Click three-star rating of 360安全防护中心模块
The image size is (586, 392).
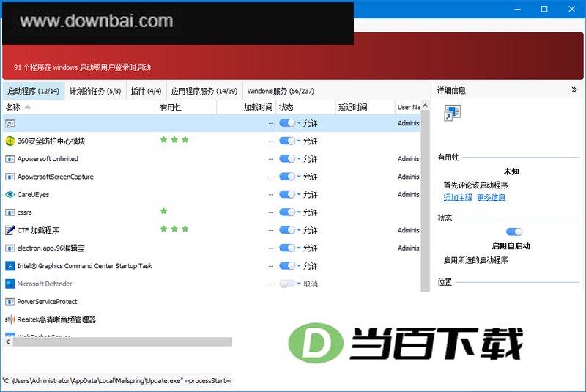174,140
